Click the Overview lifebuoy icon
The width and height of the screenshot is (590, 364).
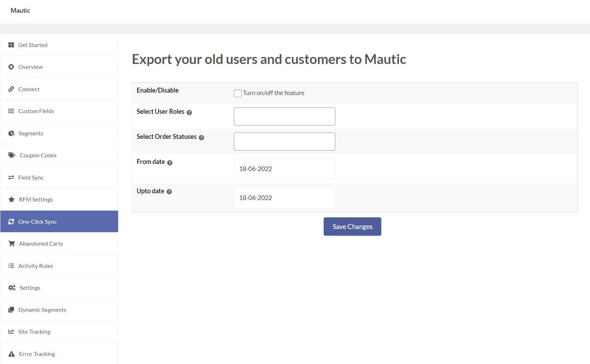click(x=11, y=67)
